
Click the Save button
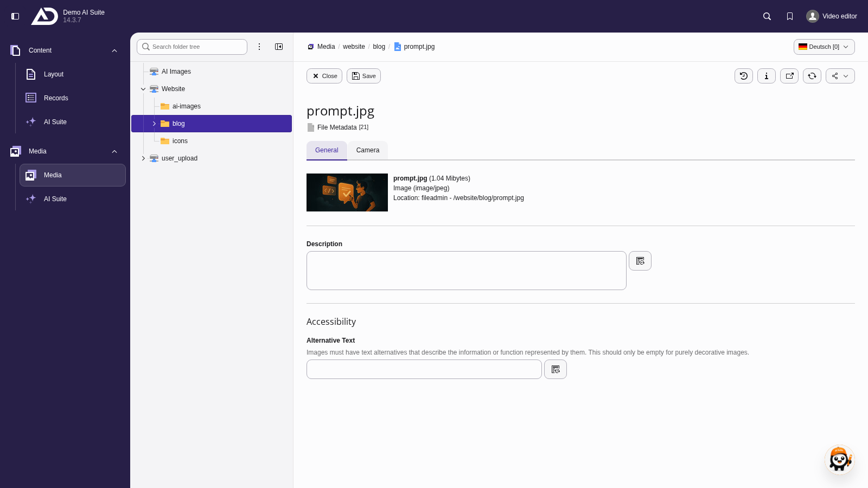point(363,76)
